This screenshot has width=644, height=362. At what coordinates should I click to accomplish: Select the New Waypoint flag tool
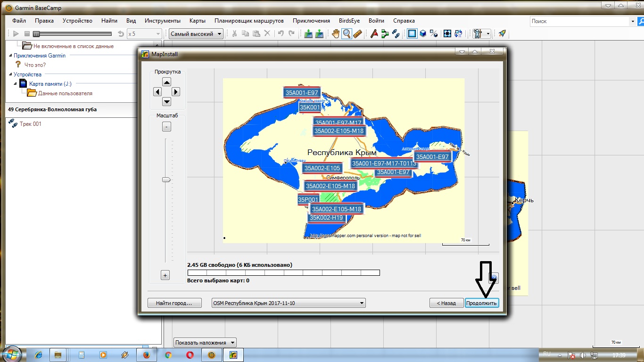(374, 33)
